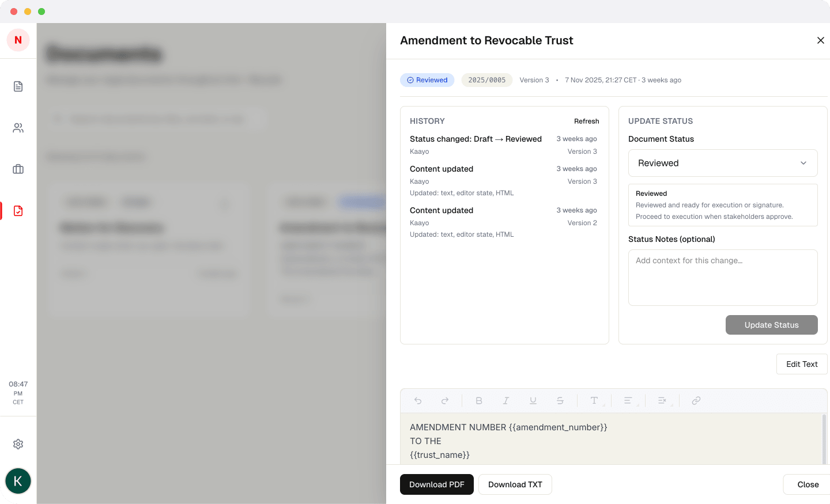Open the documents icon in the sidebar
This screenshot has width=830, height=504.
(18, 86)
